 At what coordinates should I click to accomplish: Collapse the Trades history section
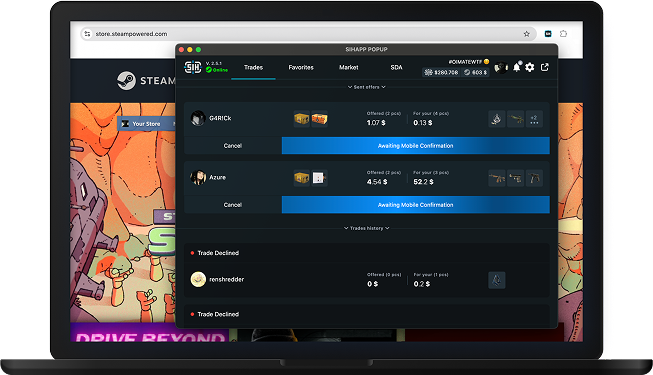coord(366,228)
